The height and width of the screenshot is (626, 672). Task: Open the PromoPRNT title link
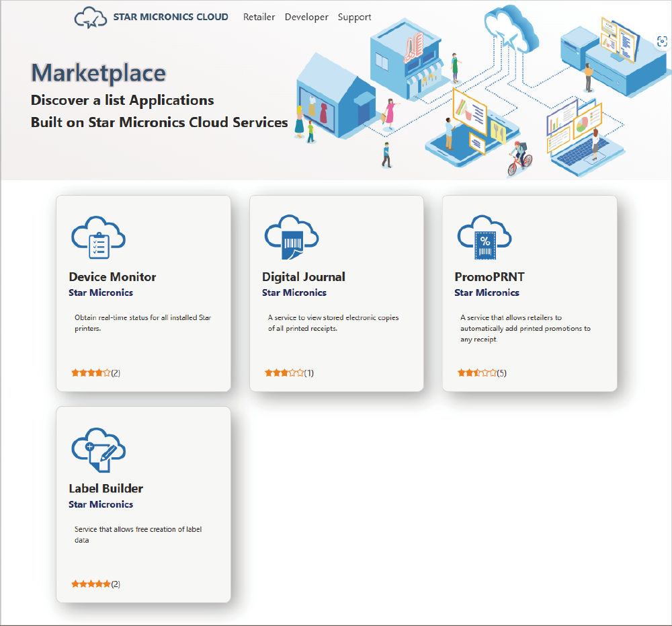click(489, 277)
